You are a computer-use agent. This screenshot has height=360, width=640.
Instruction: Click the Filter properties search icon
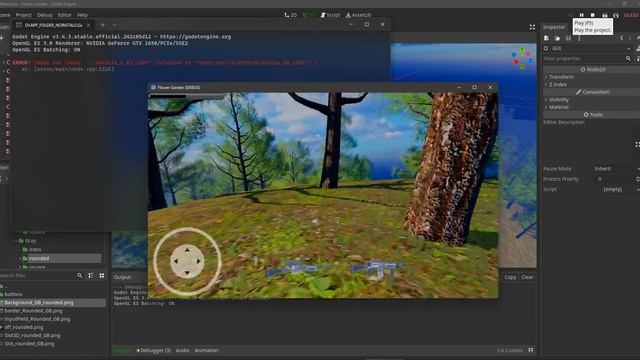coord(628,59)
